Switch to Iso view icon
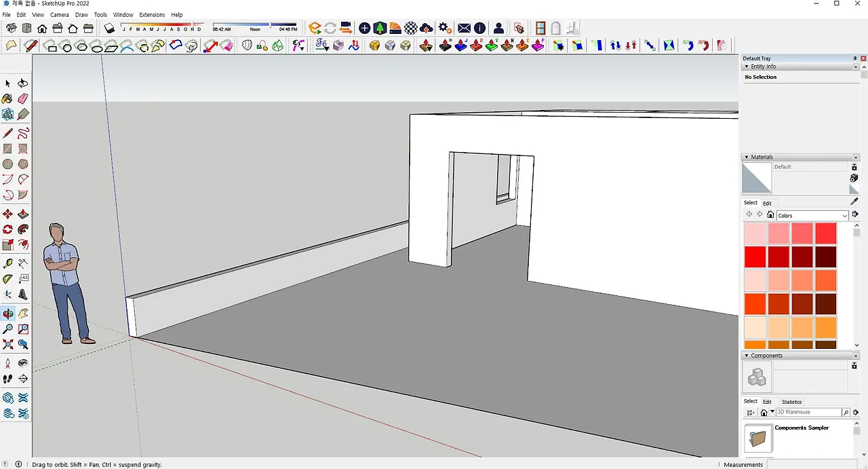Screen dimensions: 868x469 (12, 28)
